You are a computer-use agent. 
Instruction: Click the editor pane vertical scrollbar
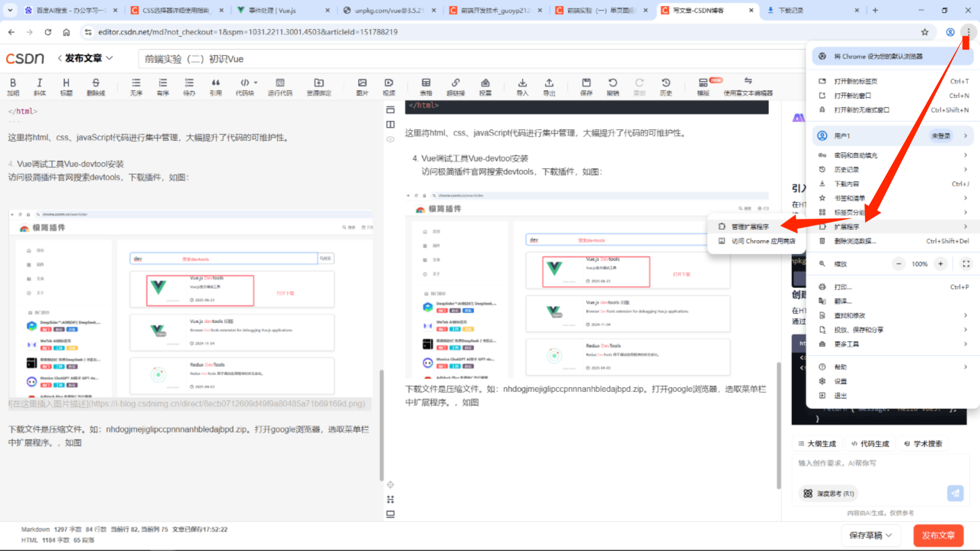[381, 424]
